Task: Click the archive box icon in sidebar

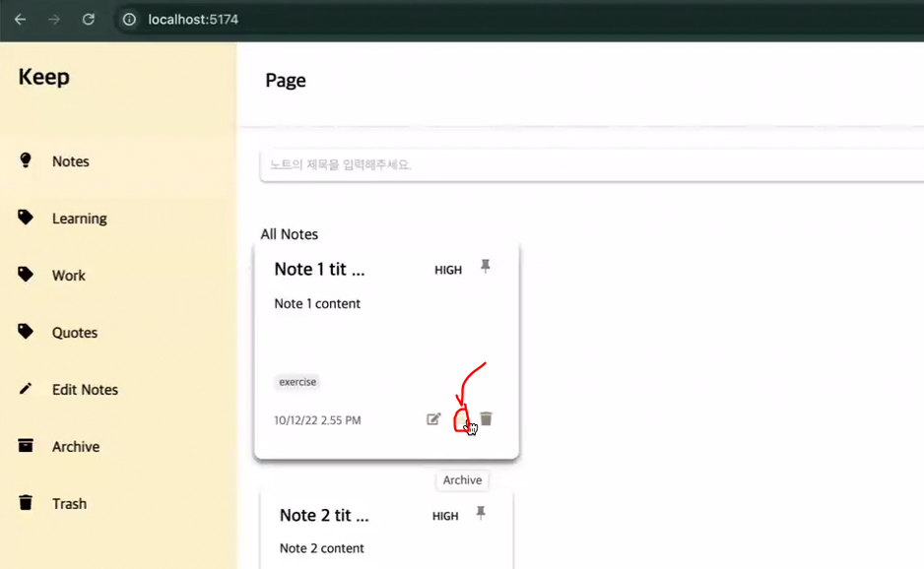Action: (26, 445)
